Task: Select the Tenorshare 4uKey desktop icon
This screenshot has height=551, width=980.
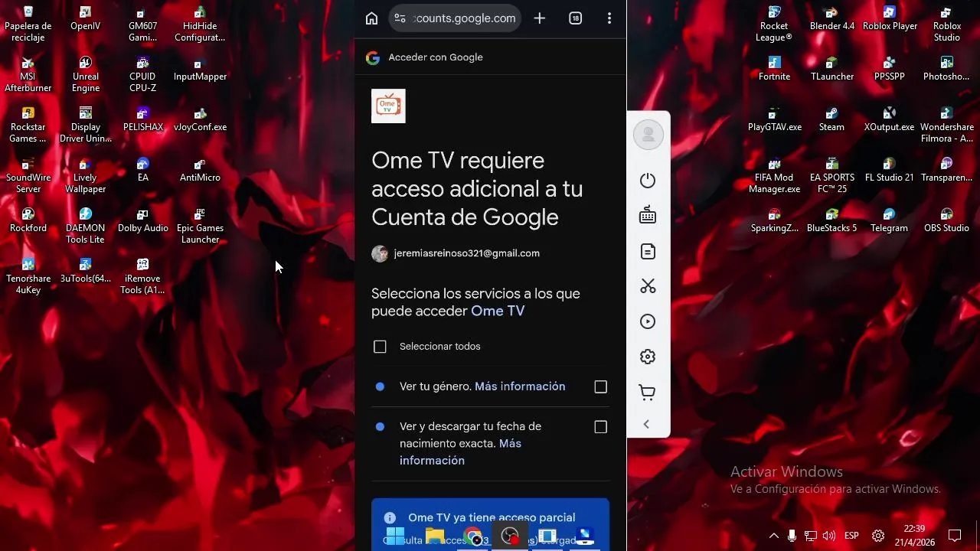Action: [28, 276]
